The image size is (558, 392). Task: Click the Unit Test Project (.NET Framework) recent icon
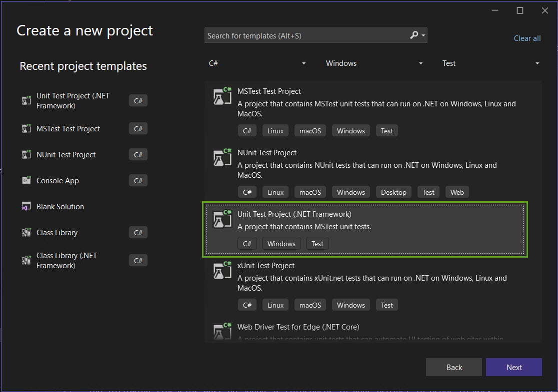click(x=26, y=100)
